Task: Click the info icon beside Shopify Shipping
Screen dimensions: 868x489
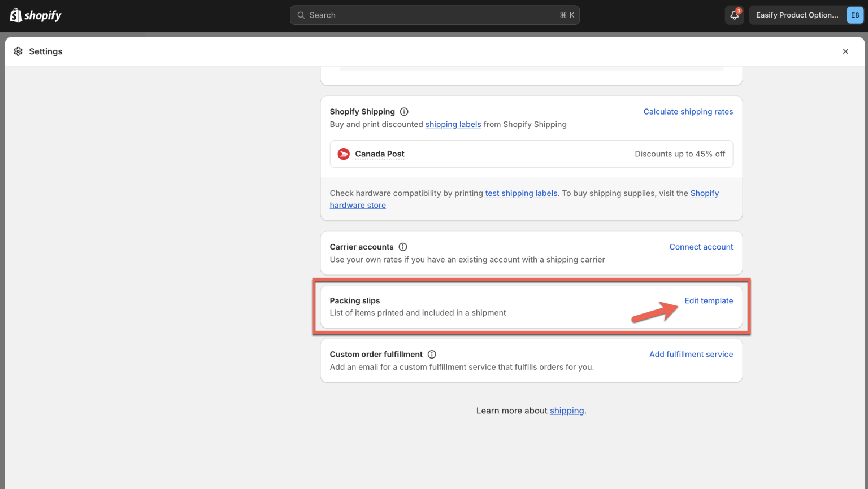Action: coord(404,112)
